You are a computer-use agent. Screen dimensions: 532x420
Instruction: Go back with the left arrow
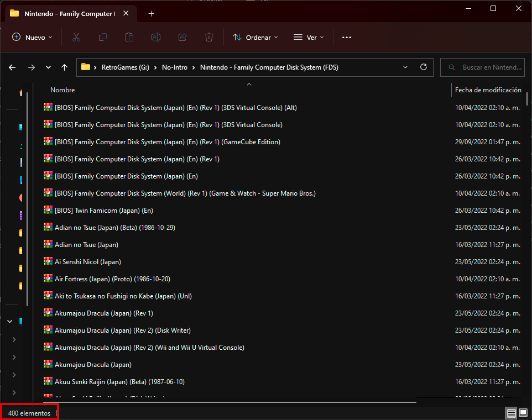[x=12, y=67]
